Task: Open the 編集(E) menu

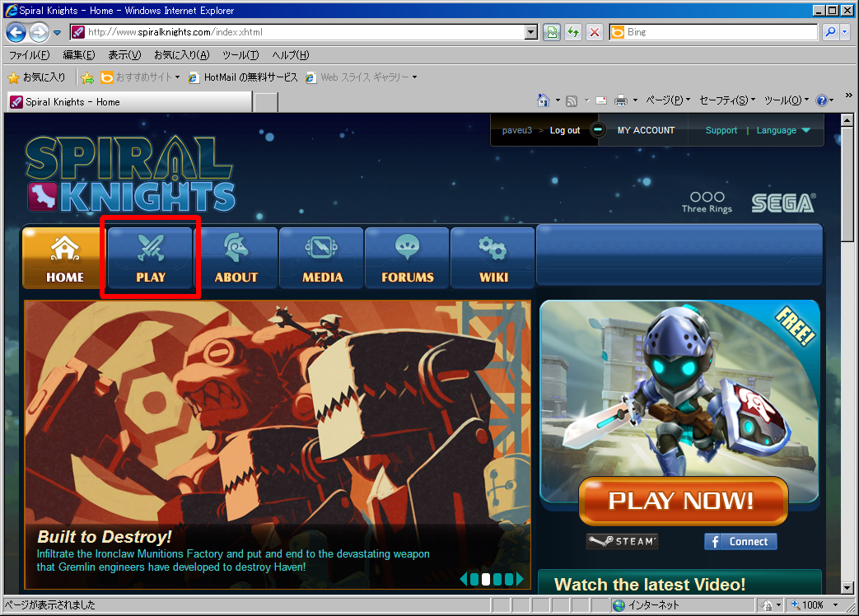Action: coord(79,54)
